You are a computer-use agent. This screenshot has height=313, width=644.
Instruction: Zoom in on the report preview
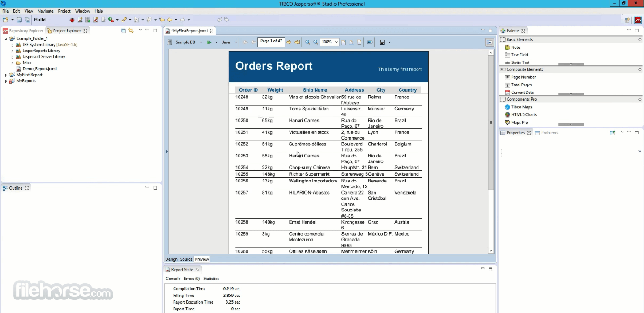click(307, 42)
